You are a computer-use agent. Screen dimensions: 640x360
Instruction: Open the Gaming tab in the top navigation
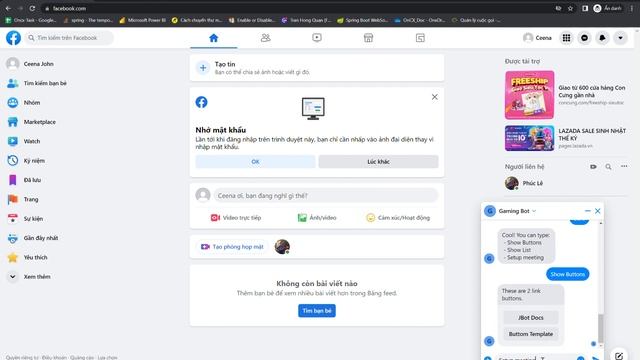pos(420,38)
